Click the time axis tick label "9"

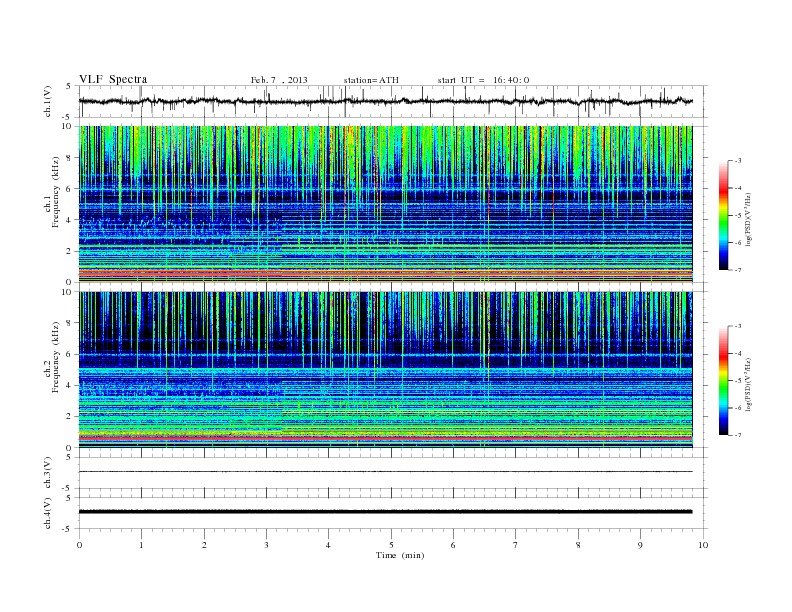pyautogui.click(x=640, y=545)
